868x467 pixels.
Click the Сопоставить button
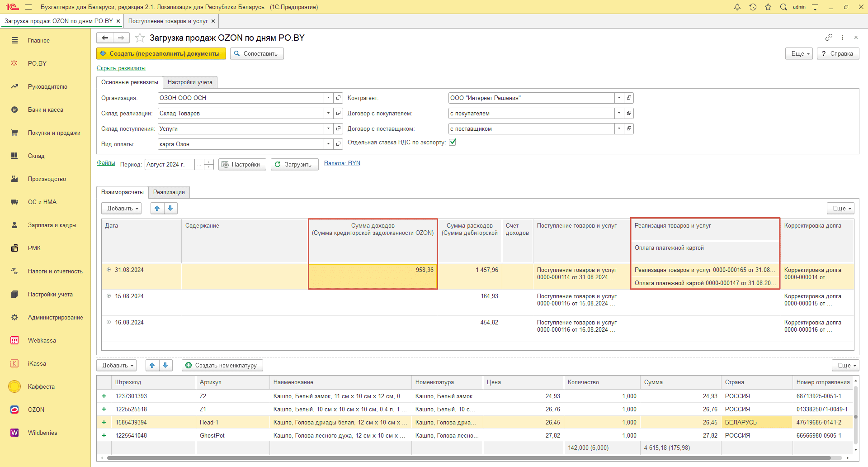point(257,53)
